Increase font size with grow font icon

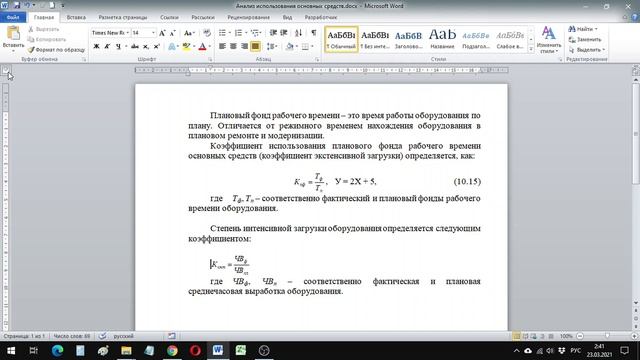click(162, 33)
